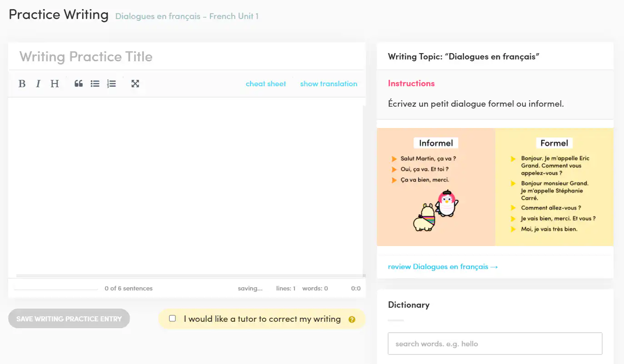Click the sentence progress bar

[x=56, y=289]
